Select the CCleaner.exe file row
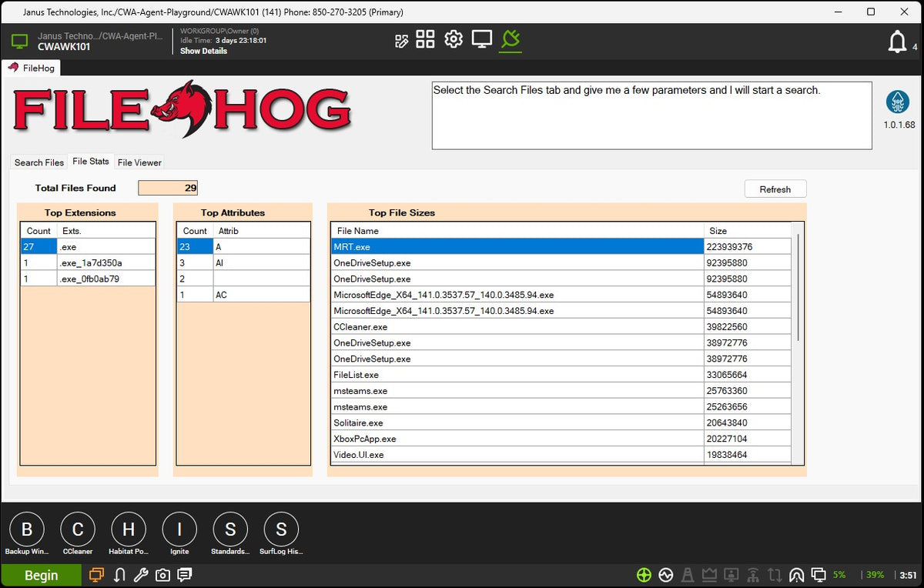The image size is (924, 588). 561,327
